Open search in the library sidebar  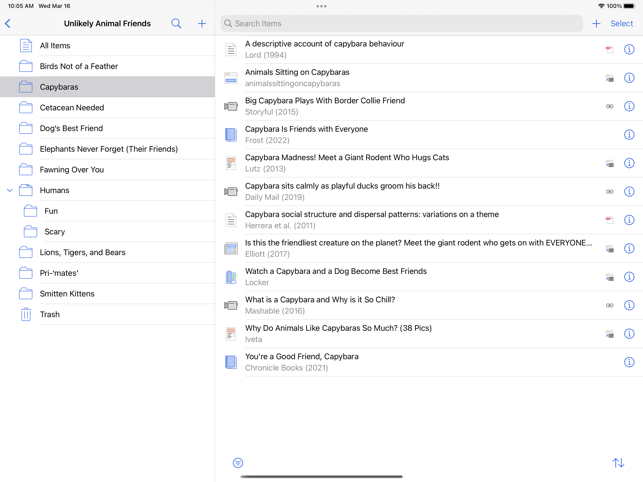[176, 23]
